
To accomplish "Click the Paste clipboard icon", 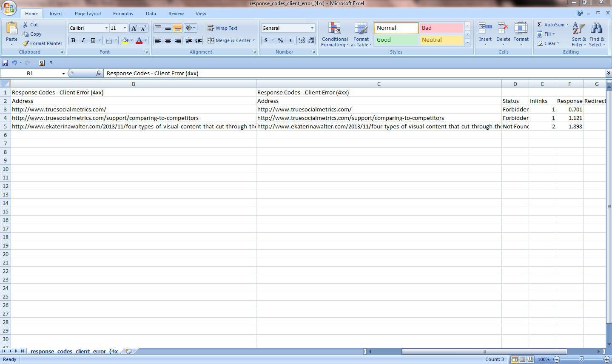I will 11,28.
